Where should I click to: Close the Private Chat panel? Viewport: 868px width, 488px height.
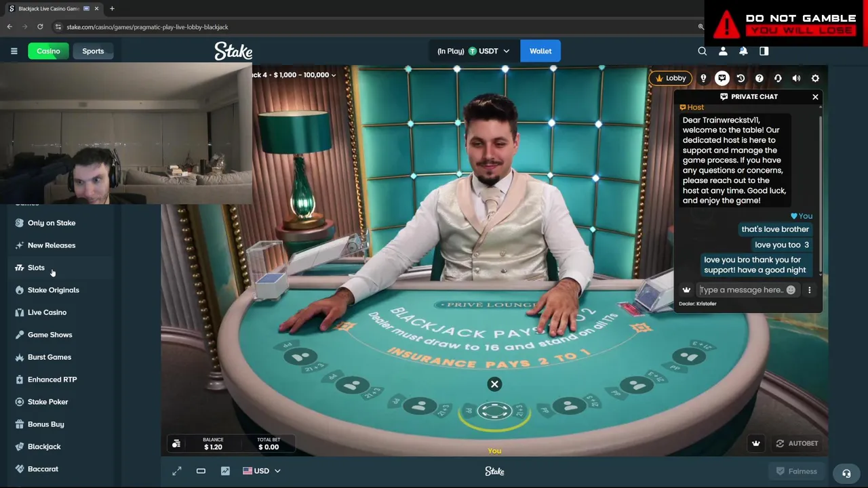click(x=815, y=97)
